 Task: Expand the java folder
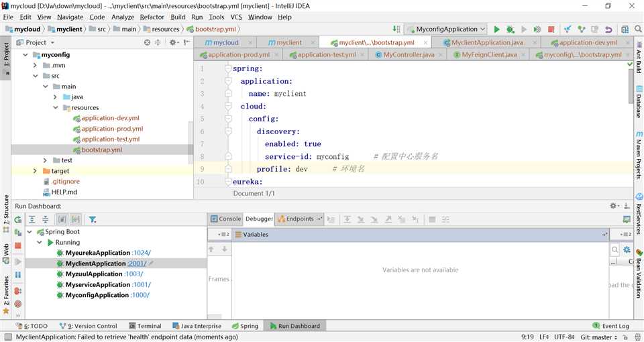(55, 97)
